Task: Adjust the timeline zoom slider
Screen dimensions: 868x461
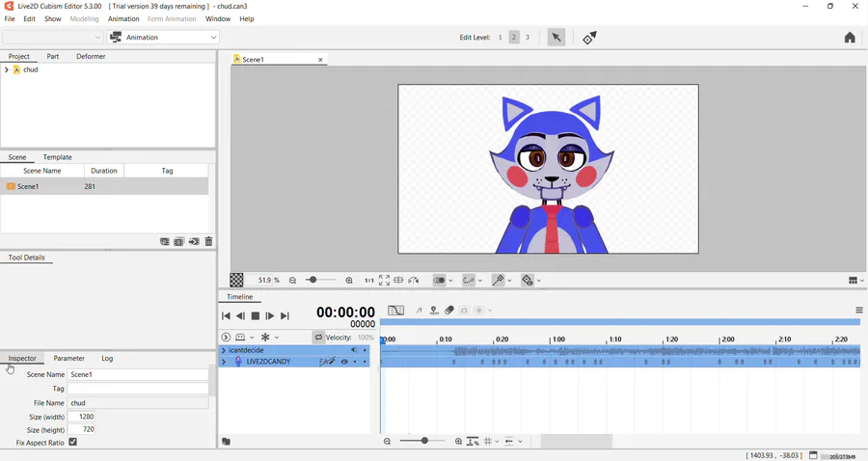Action: pos(424,441)
